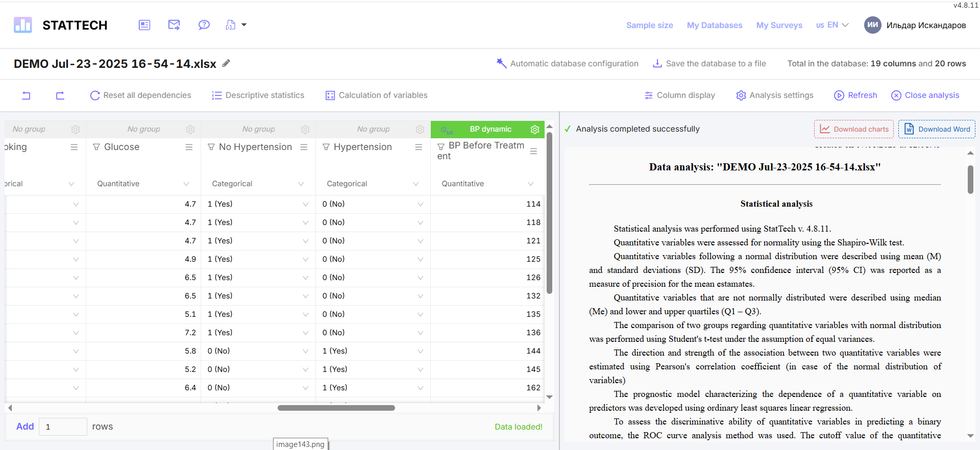
Task: Download Word report
Action: (x=937, y=129)
